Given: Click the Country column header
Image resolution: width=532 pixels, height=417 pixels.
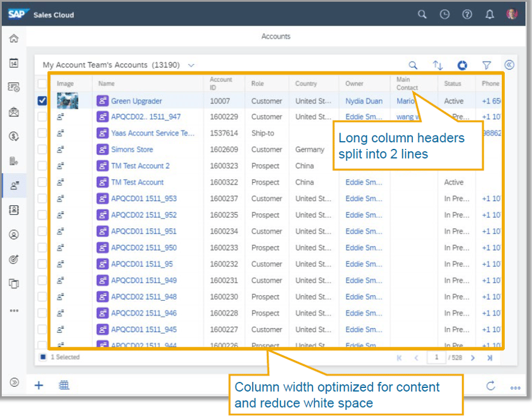Looking at the screenshot, I should coord(306,84).
